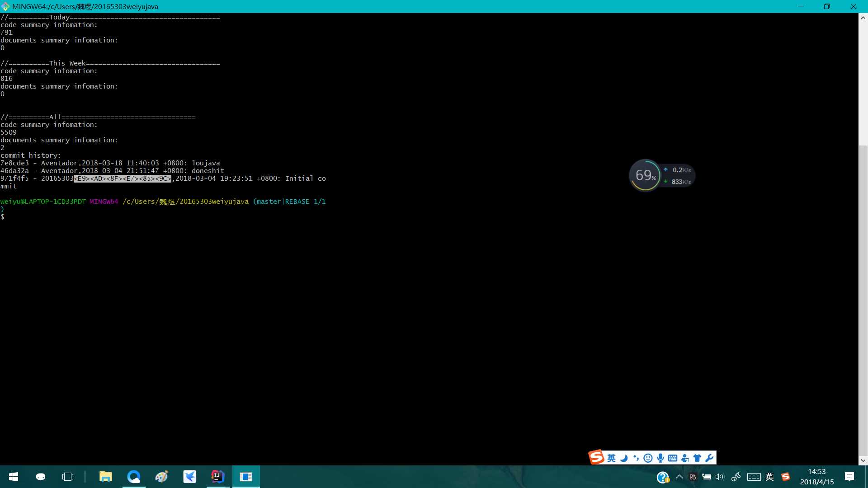The image size is (868, 488).
Task: Click the code total value 5509
Action: tap(8, 132)
